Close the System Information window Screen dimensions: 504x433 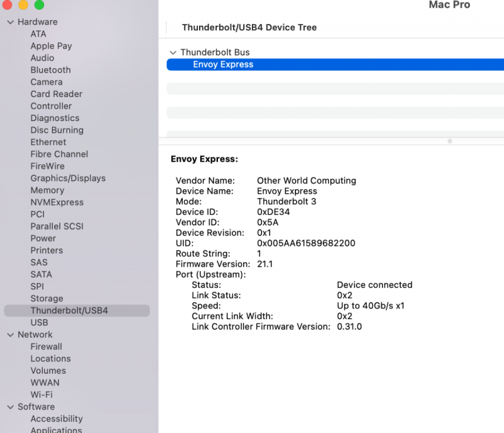point(7,4)
